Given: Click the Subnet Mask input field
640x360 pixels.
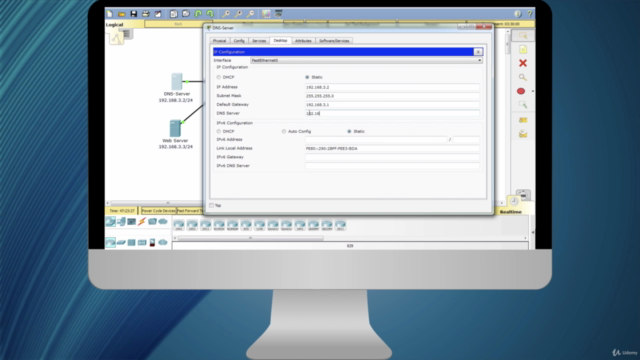Looking at the screenshot, I should 392,96.
